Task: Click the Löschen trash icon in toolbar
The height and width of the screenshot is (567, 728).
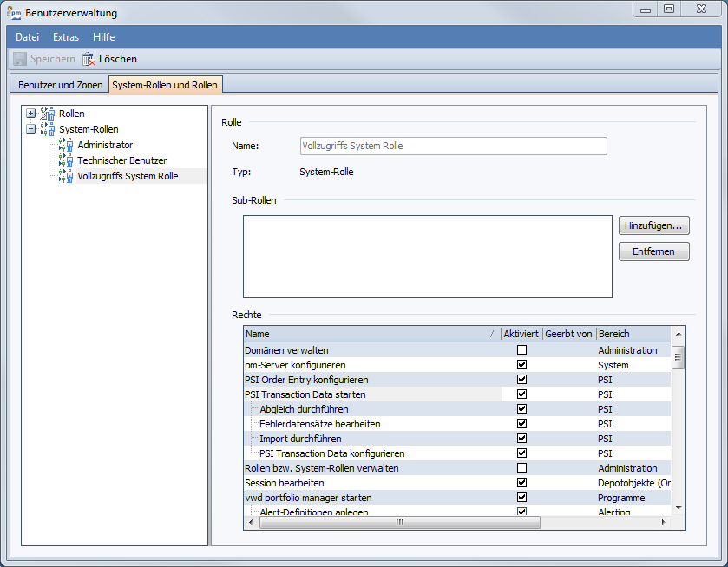Action: point(88,59)
